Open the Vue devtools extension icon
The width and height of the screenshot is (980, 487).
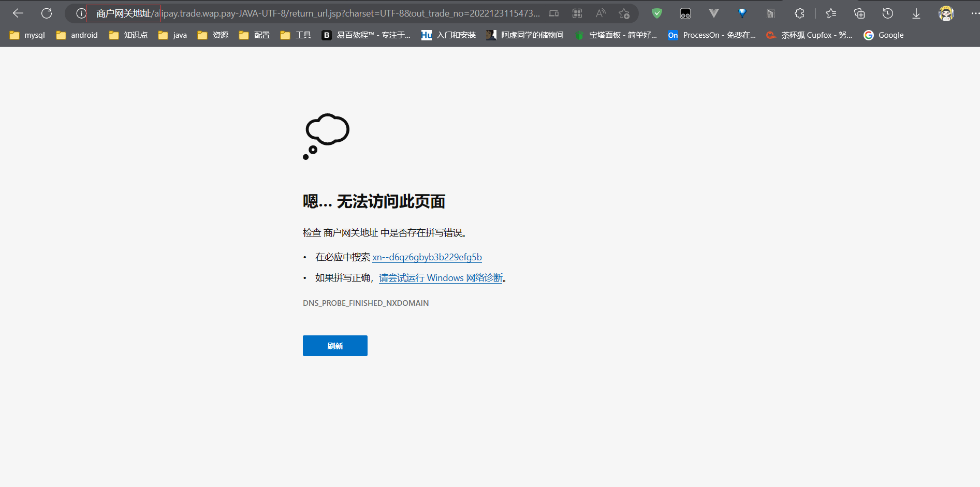(x=714, y=13)
